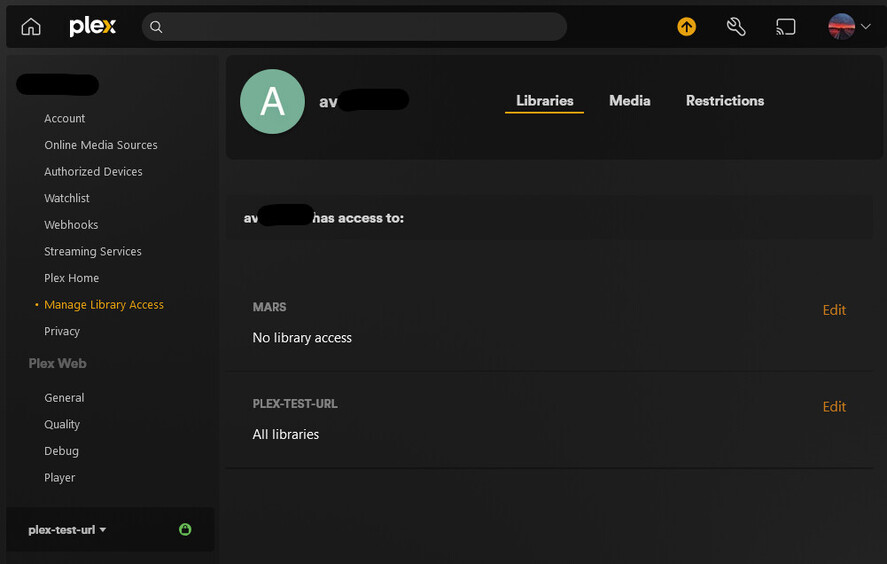Open Authorized Devices page
The image size is (887, 564).
coord(93,171)
